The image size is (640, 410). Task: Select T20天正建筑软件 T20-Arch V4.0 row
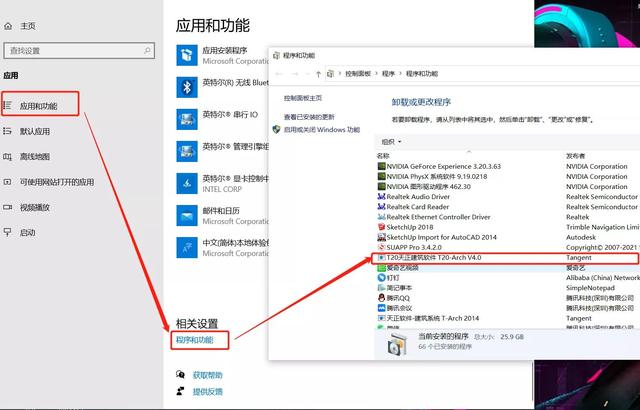[508, 258]
